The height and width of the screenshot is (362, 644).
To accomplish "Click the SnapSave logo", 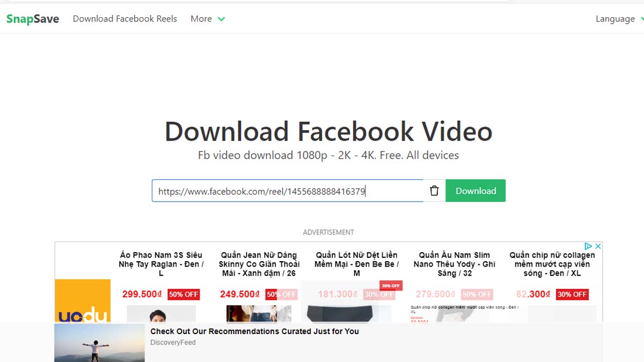I will (32, 18).
